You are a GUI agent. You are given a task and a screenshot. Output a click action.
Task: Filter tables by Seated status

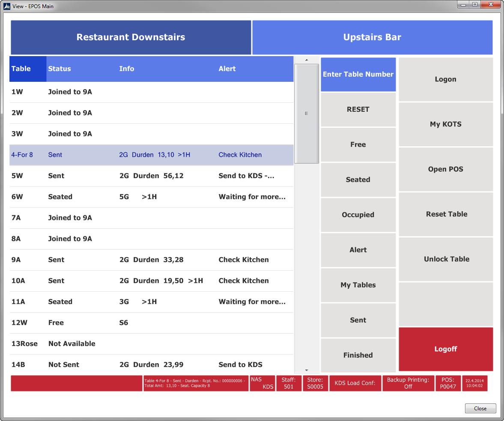tap(358, 180)
